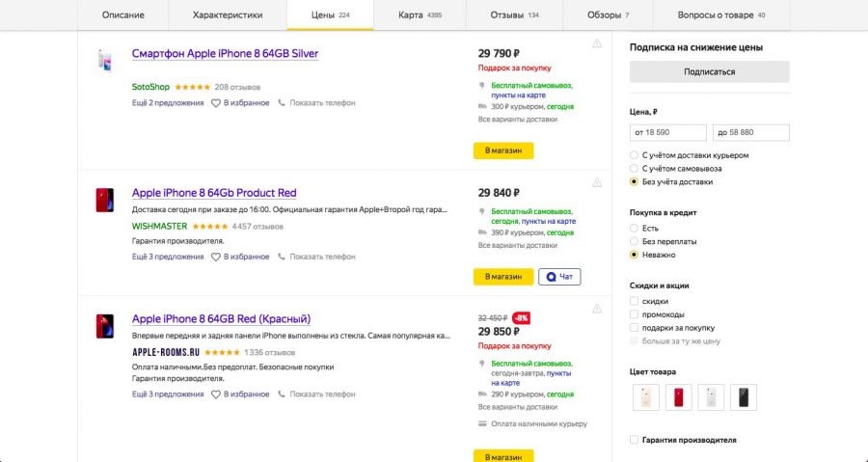This screenshot has height=462, width=868.
Task: Enable подарки за покупку checkbox
Action: (634, 328)
